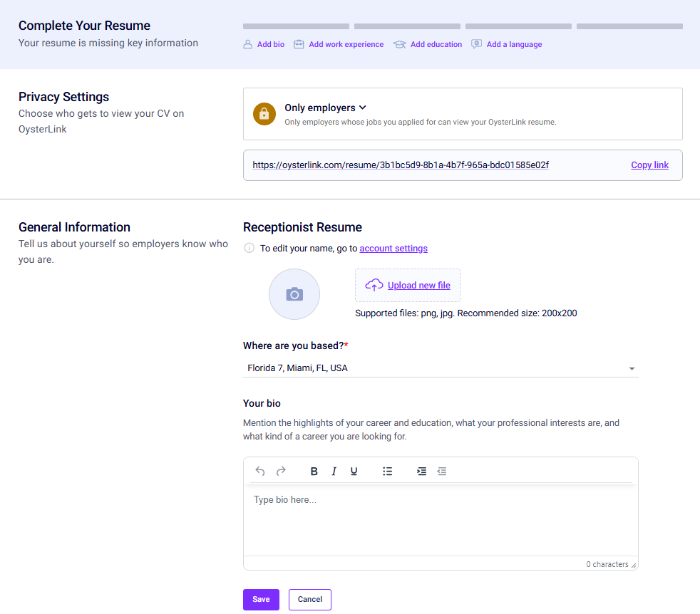Screen dimensions: 700x614
Task: Click the Where are you based field
Action: click(x=441, y=368)
